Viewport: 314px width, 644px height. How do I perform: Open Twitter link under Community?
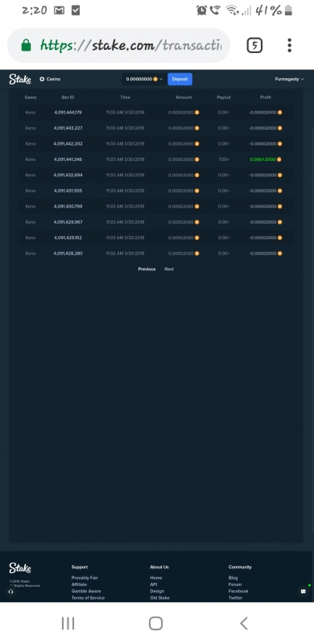coord(235,597)
